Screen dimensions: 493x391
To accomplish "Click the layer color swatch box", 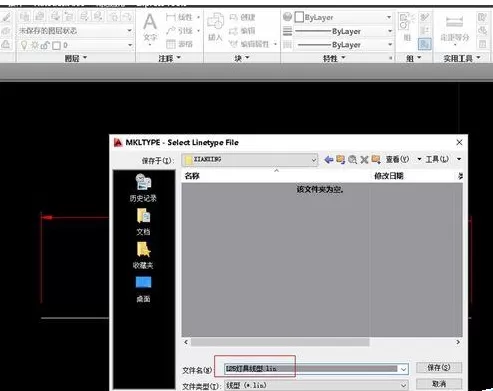I will [56, 45].
